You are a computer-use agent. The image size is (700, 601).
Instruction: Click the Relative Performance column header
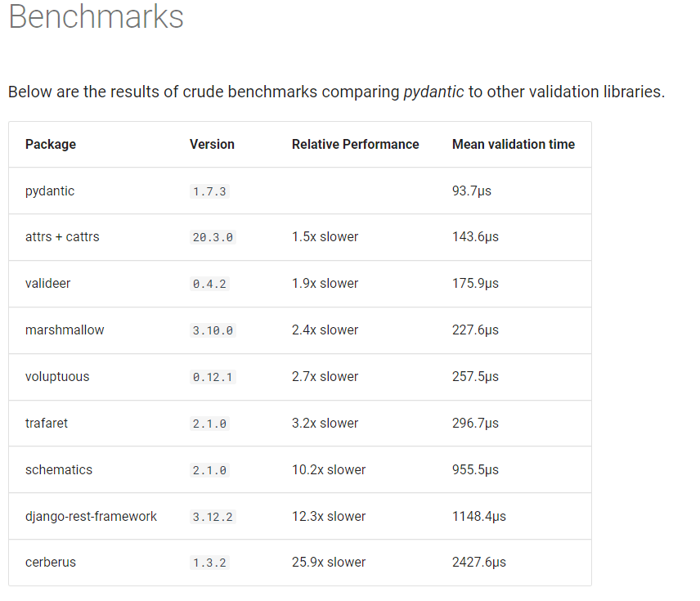355,145
